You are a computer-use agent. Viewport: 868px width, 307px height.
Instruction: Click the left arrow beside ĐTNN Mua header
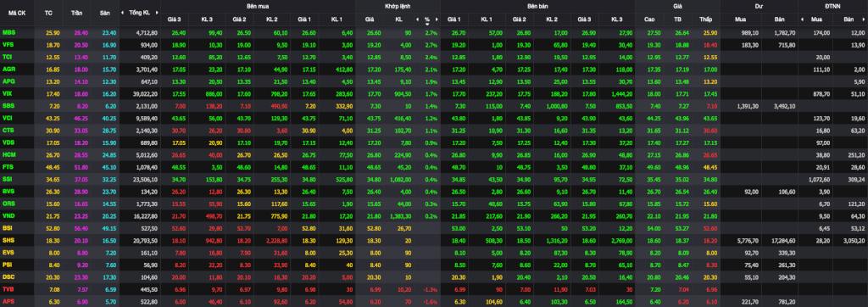(802, 20)
